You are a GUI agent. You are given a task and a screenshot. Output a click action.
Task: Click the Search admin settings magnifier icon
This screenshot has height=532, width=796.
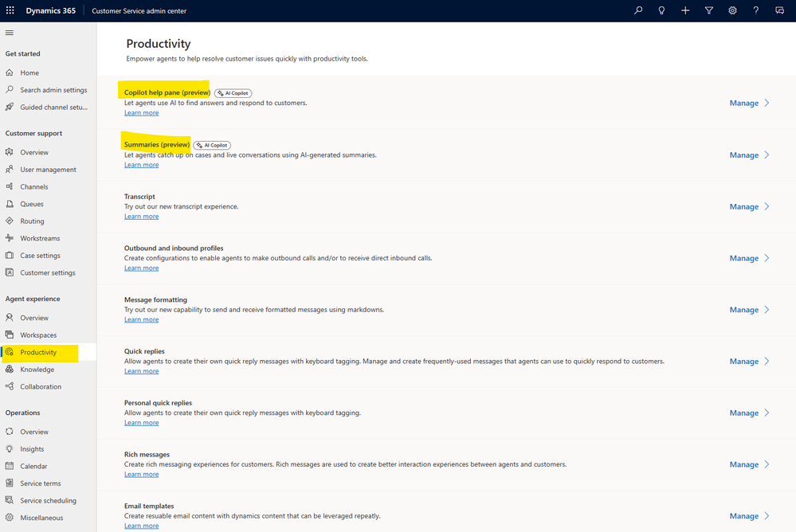point(9,90)
